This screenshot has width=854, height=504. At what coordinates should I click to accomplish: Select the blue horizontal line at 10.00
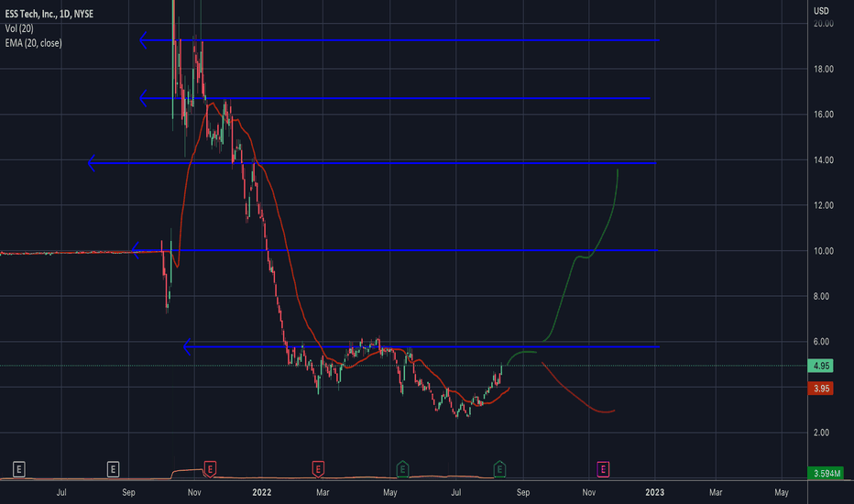point(395,250)
